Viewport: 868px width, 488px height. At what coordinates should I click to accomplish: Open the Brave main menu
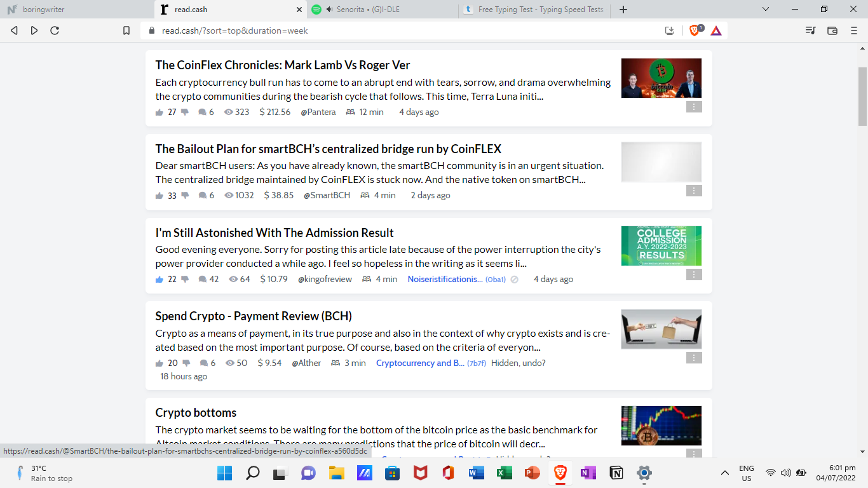[x=853, y=30]
